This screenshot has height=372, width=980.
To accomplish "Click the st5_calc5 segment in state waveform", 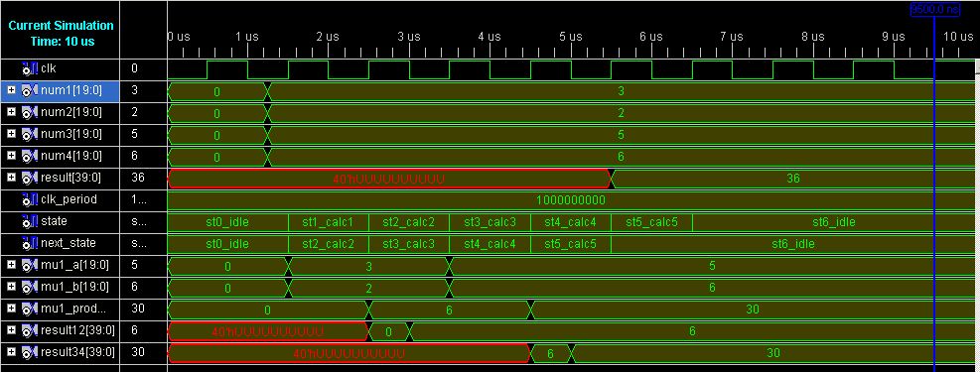I will (651, 222).
